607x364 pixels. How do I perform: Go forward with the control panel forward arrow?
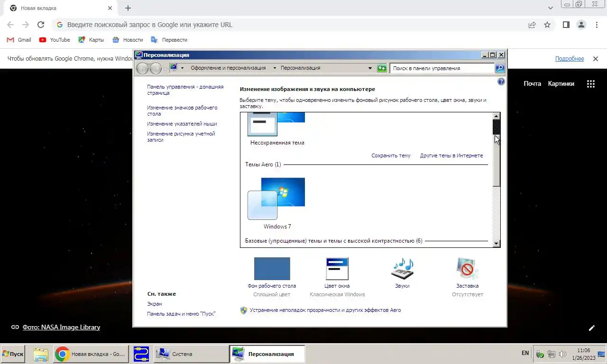click(x=156, y=69)
